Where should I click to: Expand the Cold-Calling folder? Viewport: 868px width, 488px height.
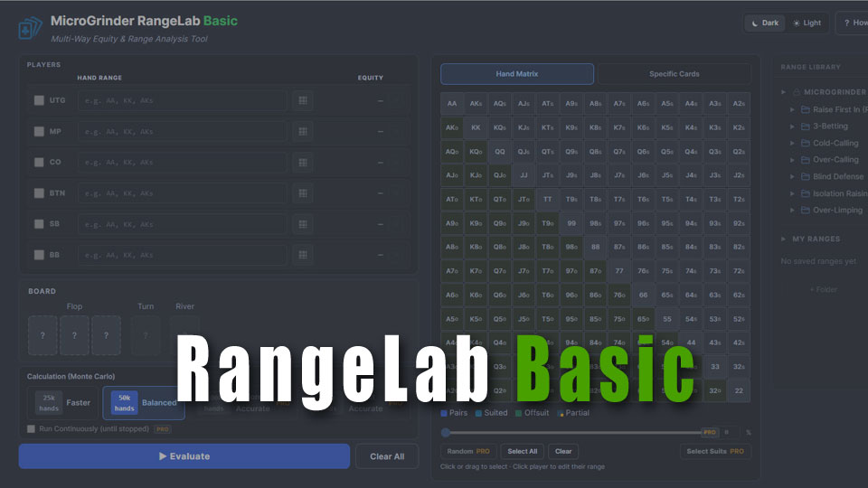click(792, 144)
